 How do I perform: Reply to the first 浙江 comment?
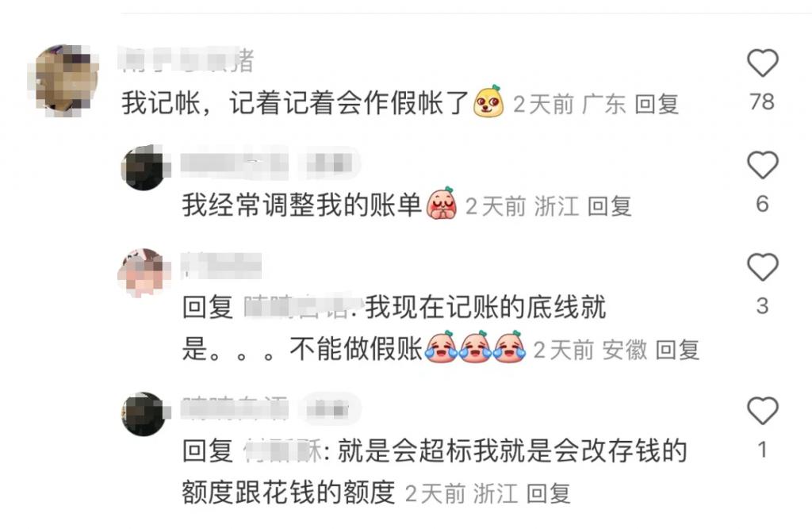(609, 206)
